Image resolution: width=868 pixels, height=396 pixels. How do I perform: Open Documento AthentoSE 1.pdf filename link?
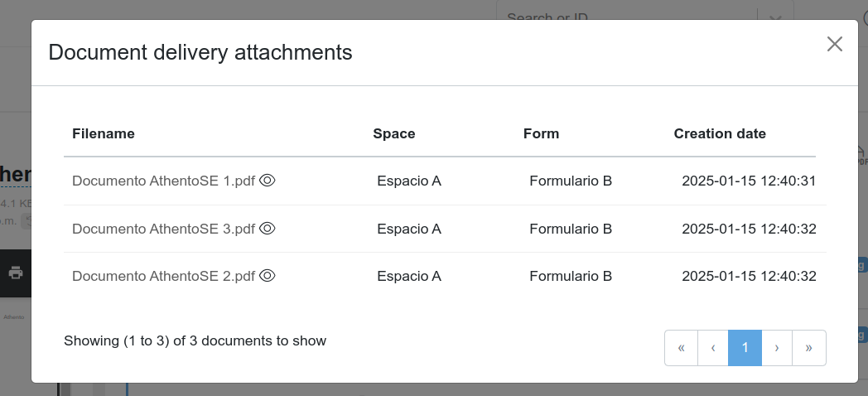pos(163,181)
